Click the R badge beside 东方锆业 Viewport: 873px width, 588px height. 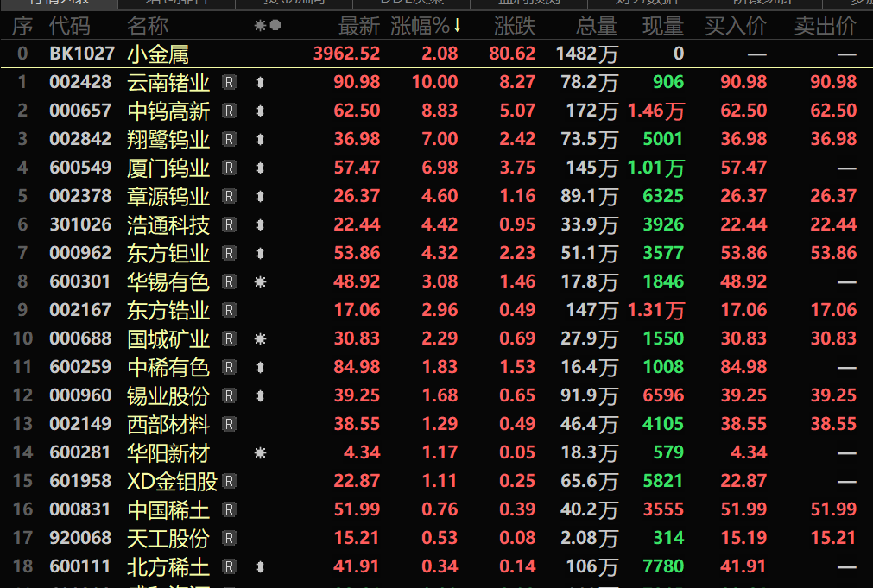coord(229,310)
